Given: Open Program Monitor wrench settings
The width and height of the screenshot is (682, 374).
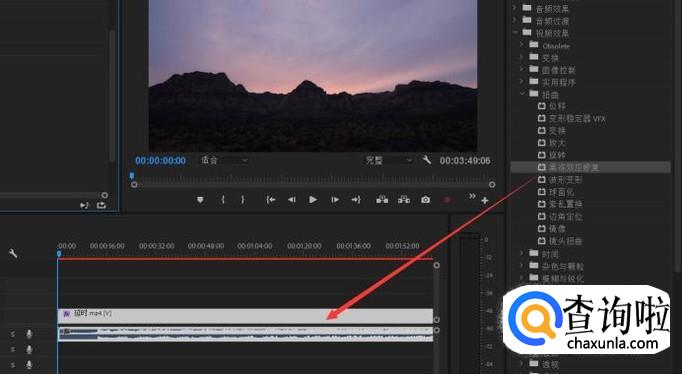Looking at the screenshot, I should pyautogui.click(x=427, y=160).
